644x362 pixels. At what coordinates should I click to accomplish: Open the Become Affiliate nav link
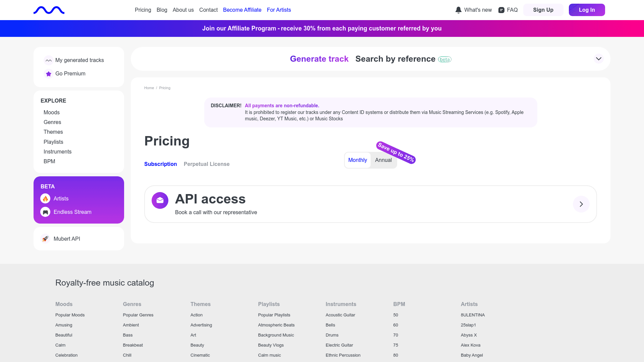pos(242,10)
